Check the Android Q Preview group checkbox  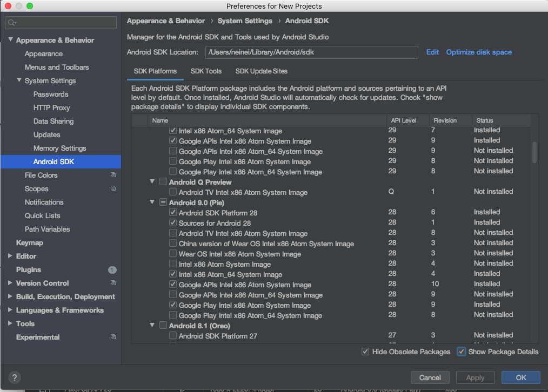[163, 182]
